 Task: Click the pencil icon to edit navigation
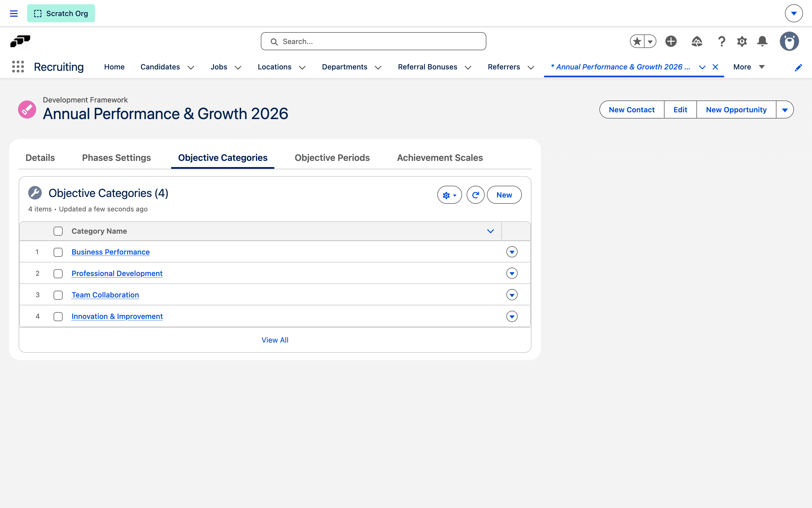[798, 67]
